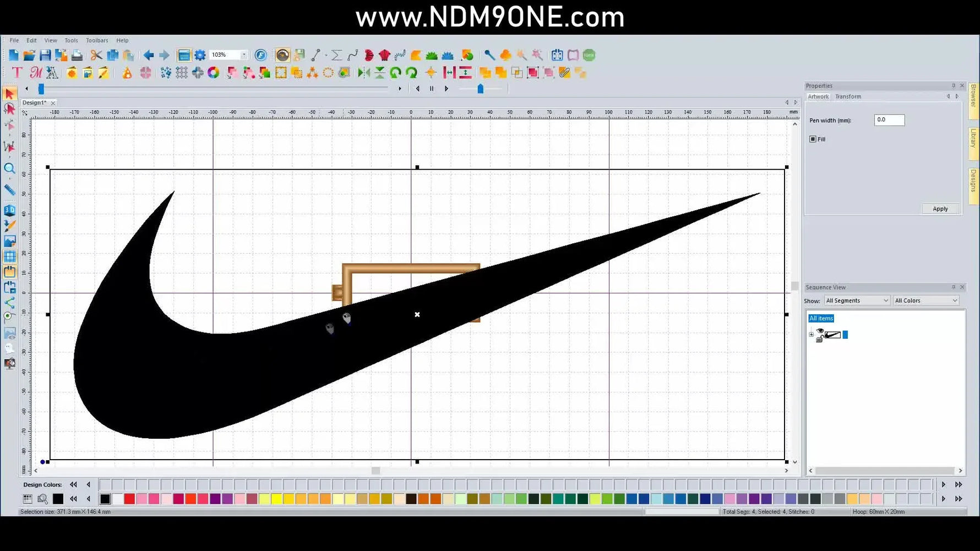Open the All Colors dropdown

pos(926,301)
